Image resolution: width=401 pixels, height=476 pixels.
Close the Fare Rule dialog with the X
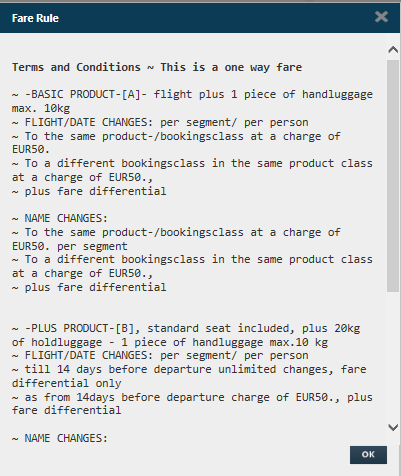[381, 17]
